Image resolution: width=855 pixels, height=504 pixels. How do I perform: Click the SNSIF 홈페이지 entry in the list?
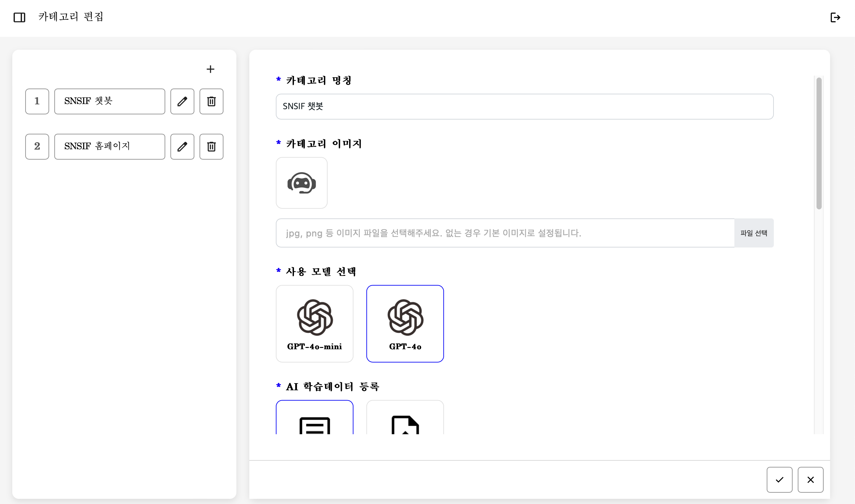[109, 147]
